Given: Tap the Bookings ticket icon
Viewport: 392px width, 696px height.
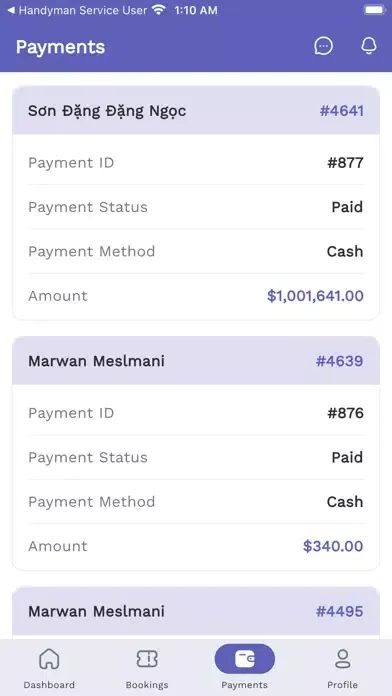Looking at the screenshot, I should tap(147, 659).
